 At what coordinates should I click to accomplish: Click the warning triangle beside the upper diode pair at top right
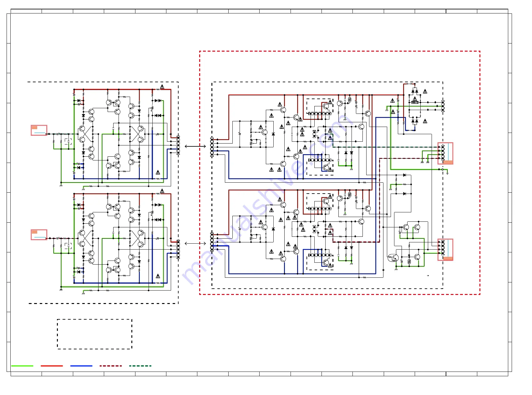tap(425, 91)
